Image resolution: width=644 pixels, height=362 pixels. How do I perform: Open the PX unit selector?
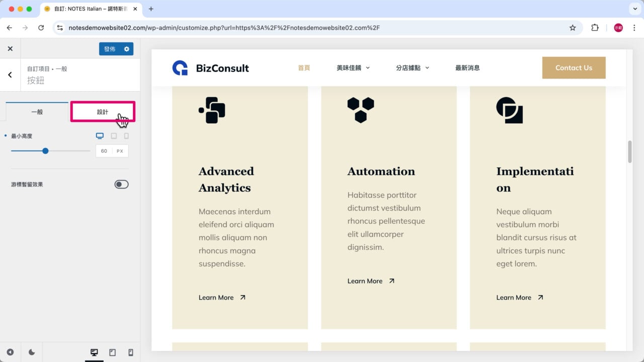click(x=120, y=151)
